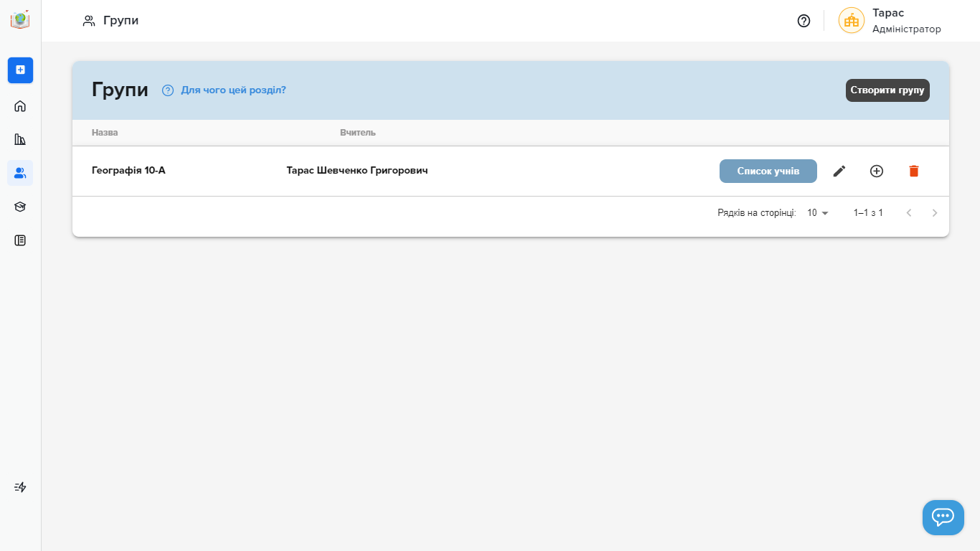Open rows per page dropdown
Viewport: 980px width, 551px height.
pyautogui.click(x=817, y=213)
